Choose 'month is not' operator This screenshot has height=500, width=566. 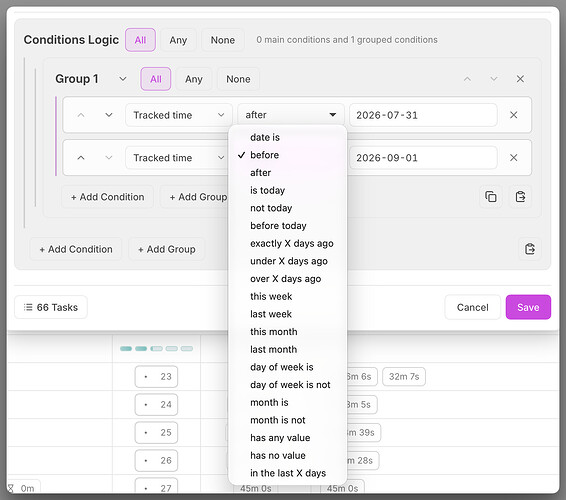tap(288, 420)
